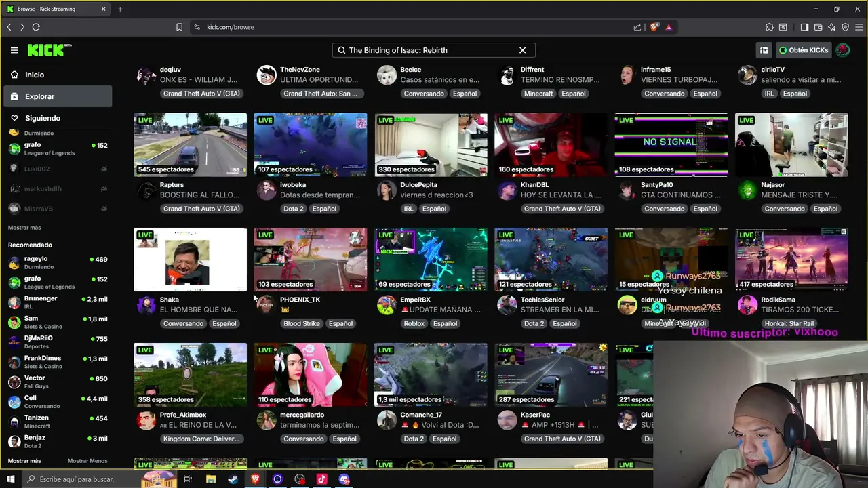Click the Minecraft tag under Diffrent
868x488 pixels.
click(x=538, y=94)
